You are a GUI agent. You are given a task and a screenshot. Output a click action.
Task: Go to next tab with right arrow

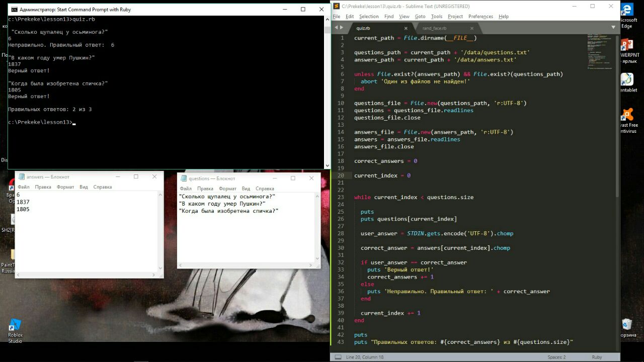pos(342,28)
